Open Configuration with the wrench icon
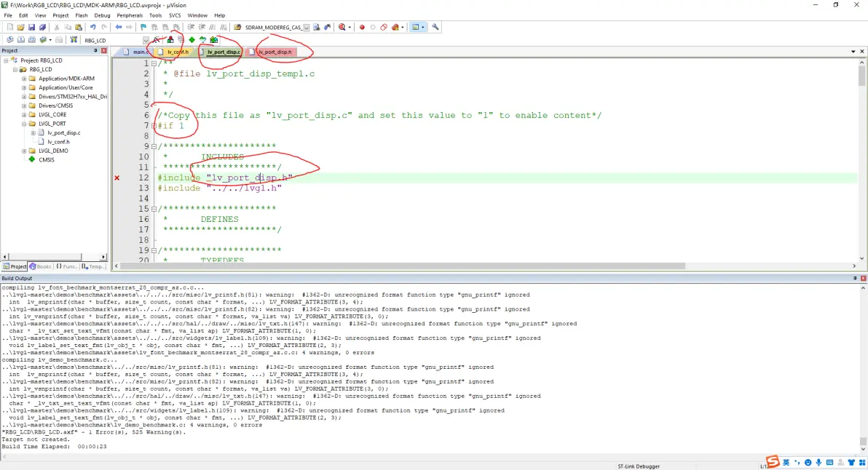The width and height of the screenshot is (868, 470). pos(435,27)
